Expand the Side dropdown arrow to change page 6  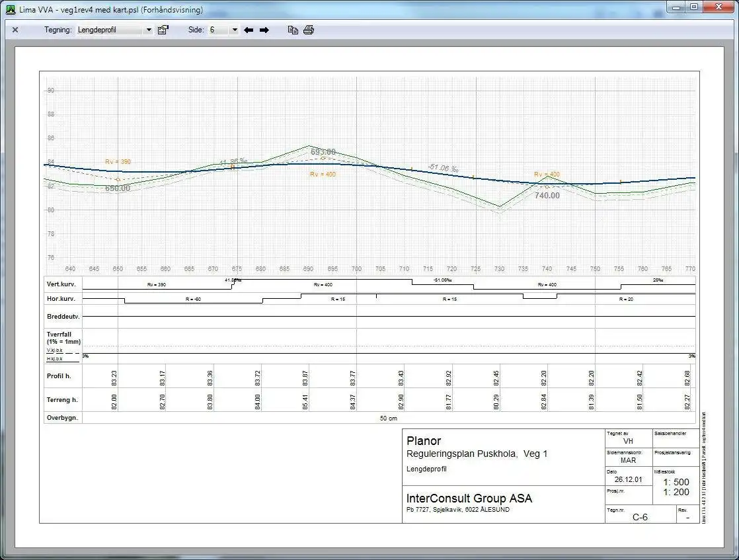pos(235,29)
